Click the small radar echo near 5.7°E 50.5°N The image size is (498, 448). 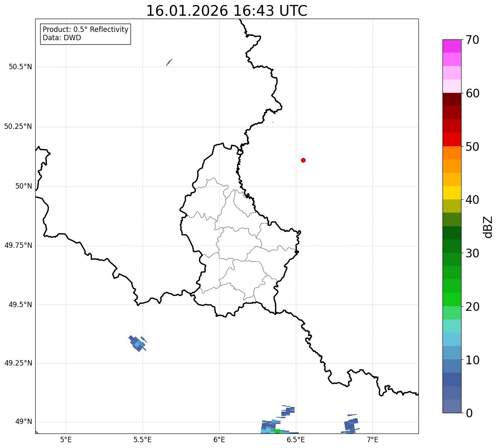click(169, 62)
